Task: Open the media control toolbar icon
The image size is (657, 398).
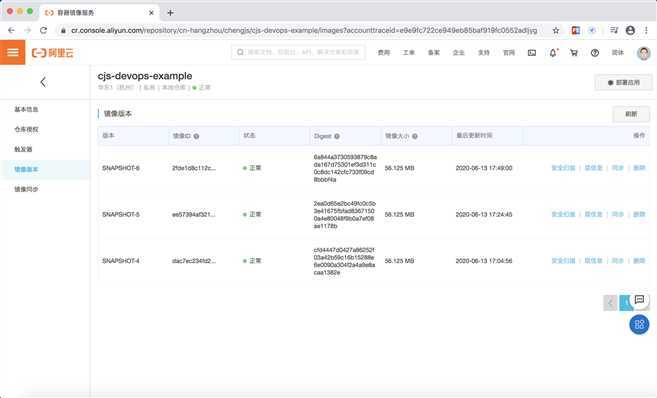Action: point(614,30)
